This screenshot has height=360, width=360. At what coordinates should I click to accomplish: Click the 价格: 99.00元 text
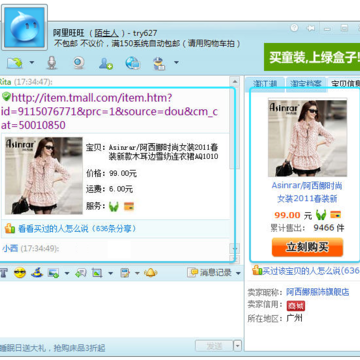(111, 173)
